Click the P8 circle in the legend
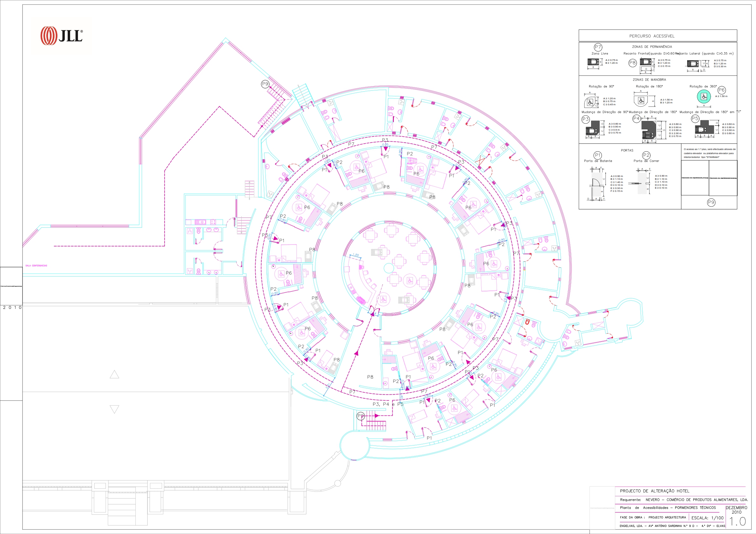Screen dimensions: 756x534 click(x=633, y=63)
